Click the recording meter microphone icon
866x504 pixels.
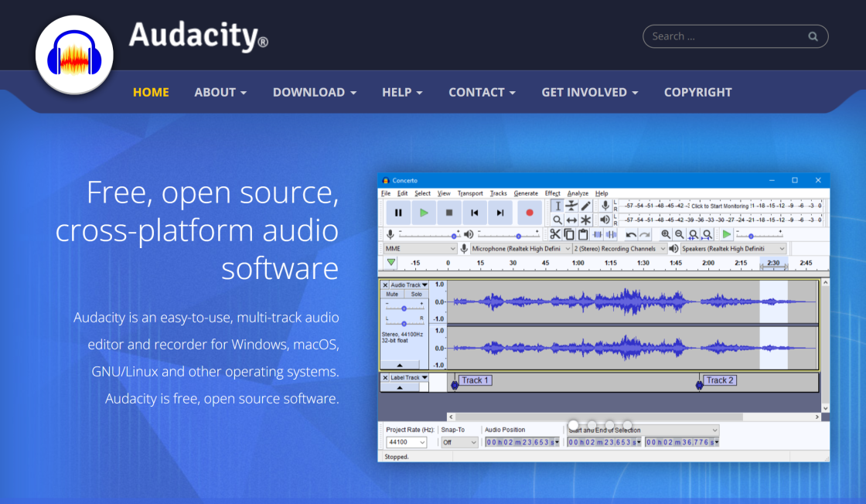click(605, 206)
